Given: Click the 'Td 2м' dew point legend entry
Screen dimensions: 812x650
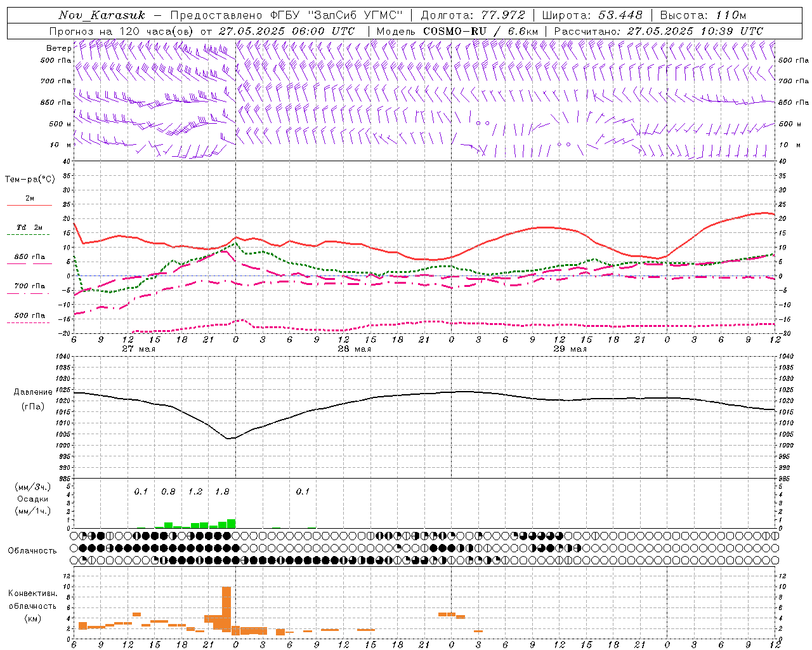Looking at the screenshot, I should click(x=29, y=227).
